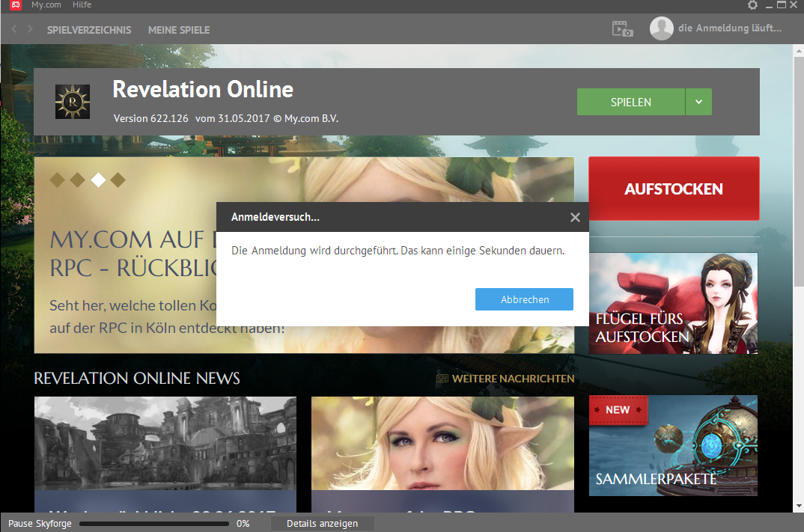This screenshot has height=532, width=804.
Task: Go back with the left arrow
Action: [13, 29]
